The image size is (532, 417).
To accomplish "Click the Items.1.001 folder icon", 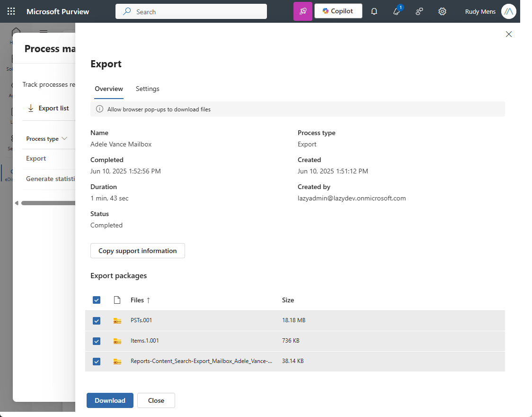I will tap(117, 341).
